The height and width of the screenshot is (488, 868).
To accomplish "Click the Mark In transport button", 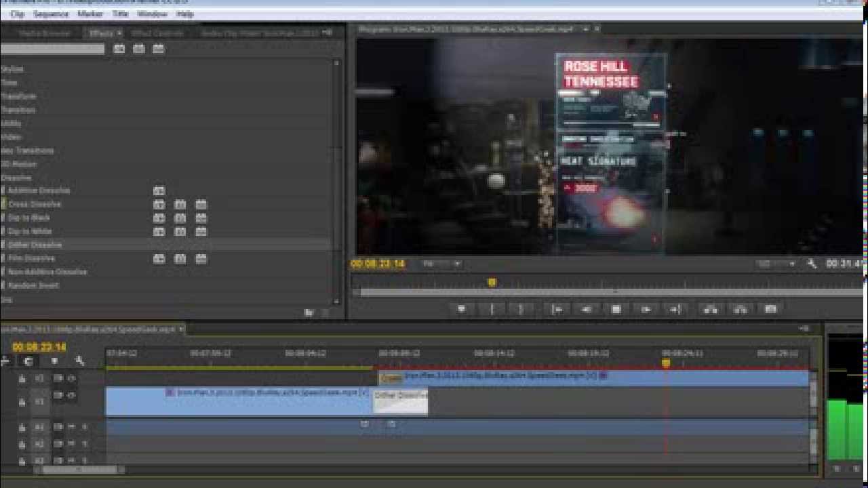I will click(492, 309).
